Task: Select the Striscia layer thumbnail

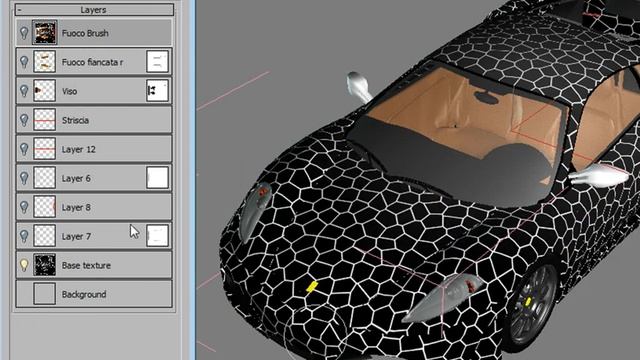Action: tap(44, 120)
